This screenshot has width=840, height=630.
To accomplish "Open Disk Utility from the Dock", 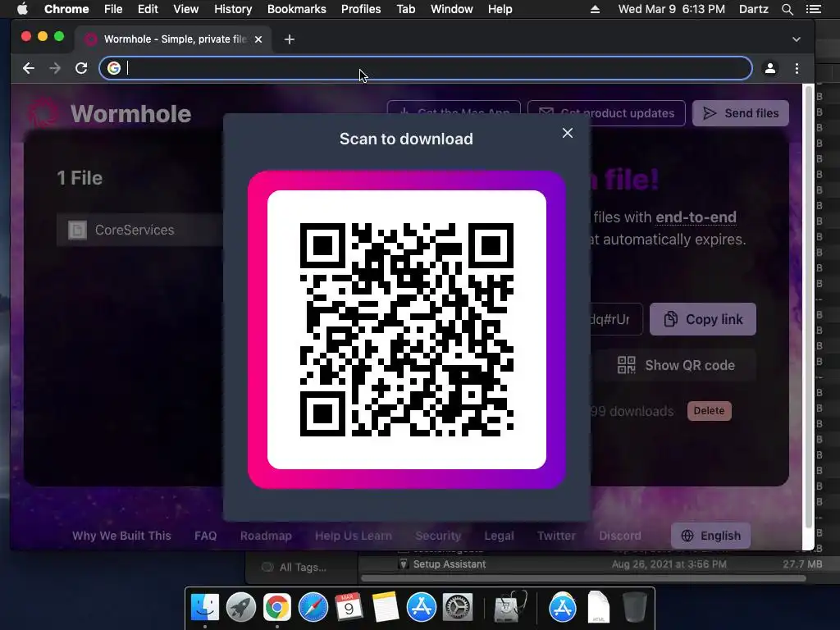I will click(510, 607).
